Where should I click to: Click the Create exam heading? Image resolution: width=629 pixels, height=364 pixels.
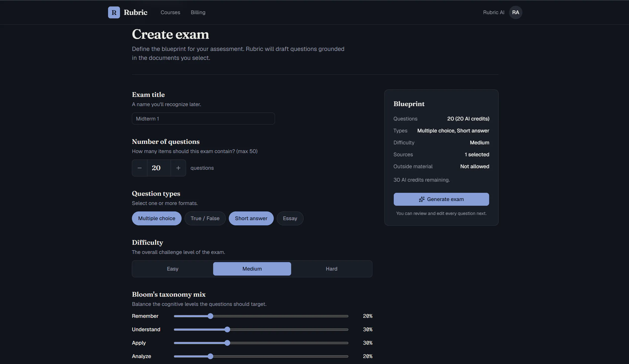[170, 34]
